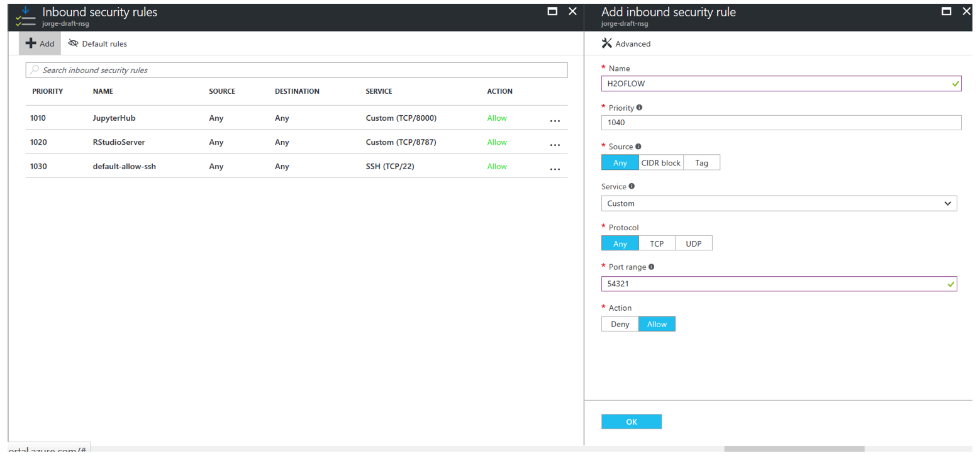Switch Source to CIDR block
This screenshot has height=458, width=980.
pyautogui.click(x=660, y=162)
